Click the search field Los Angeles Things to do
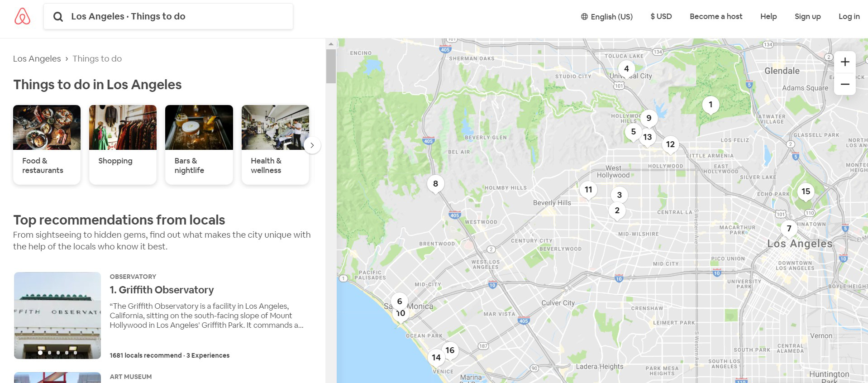This screenshot has width=868, height=383. point(168,16)
